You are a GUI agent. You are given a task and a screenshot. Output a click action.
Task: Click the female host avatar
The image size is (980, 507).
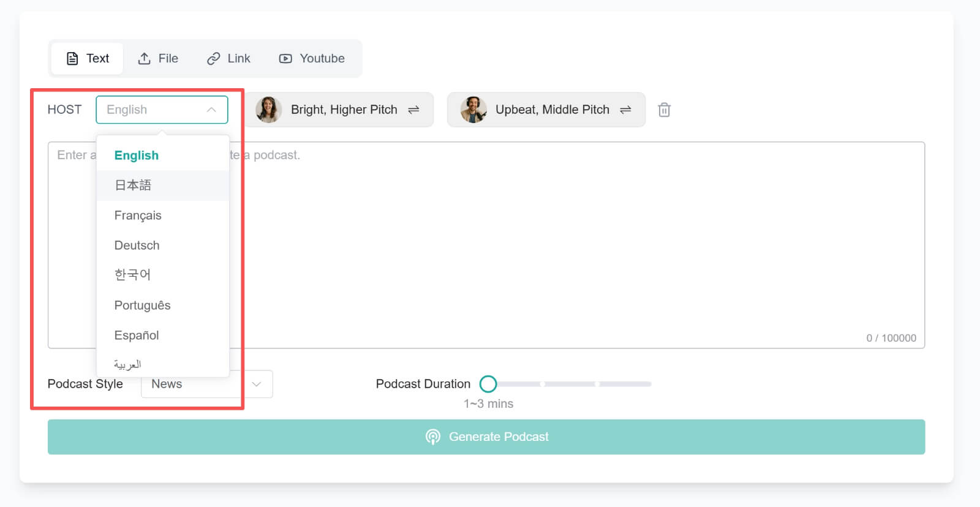pyautogui.click(x=268, y=110)
